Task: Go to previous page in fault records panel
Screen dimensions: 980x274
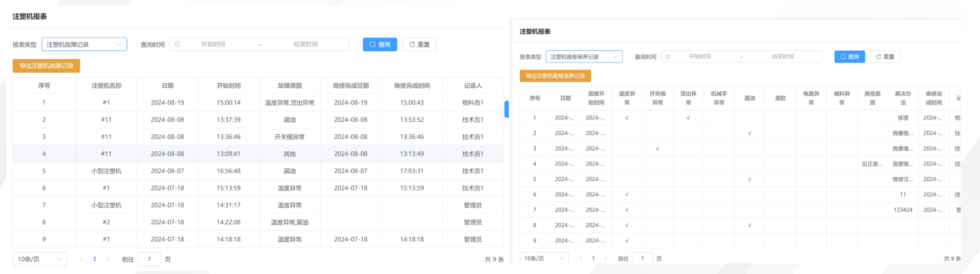Action: point(80,259)
